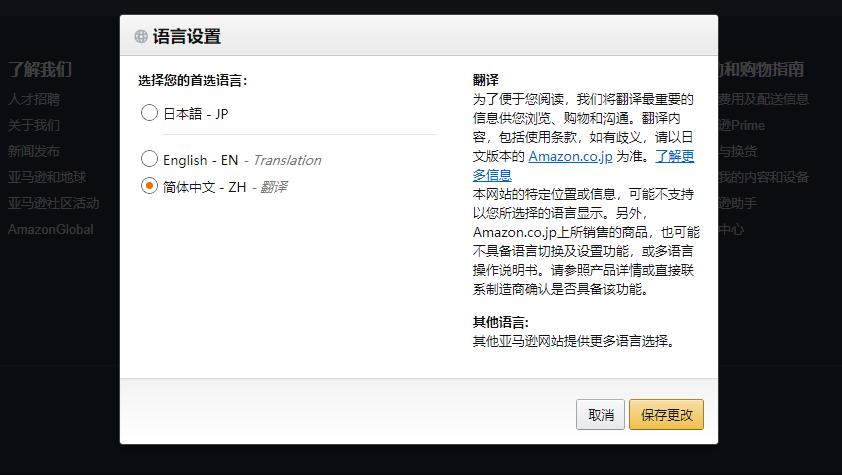
Task: Select the 简体中文 - ZH radio option
Action: tap(150, 186)
